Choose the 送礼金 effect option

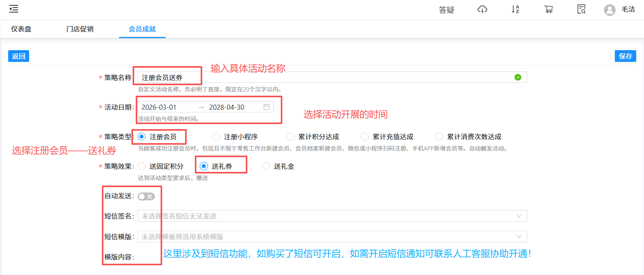coord(266,166)
